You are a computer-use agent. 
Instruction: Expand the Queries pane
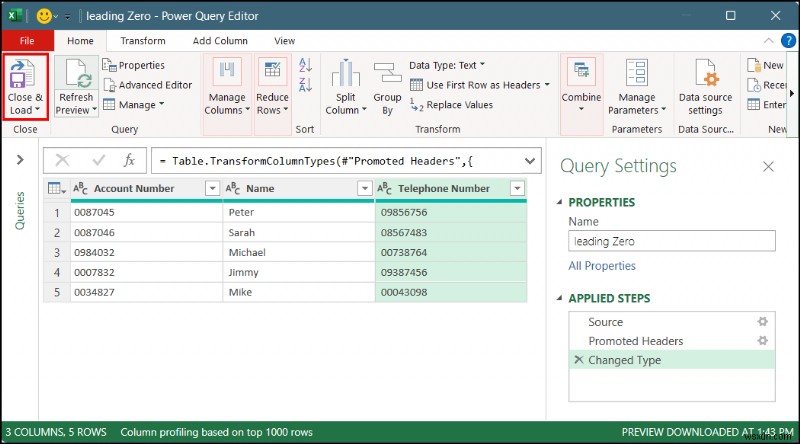[x=20, y=160]
